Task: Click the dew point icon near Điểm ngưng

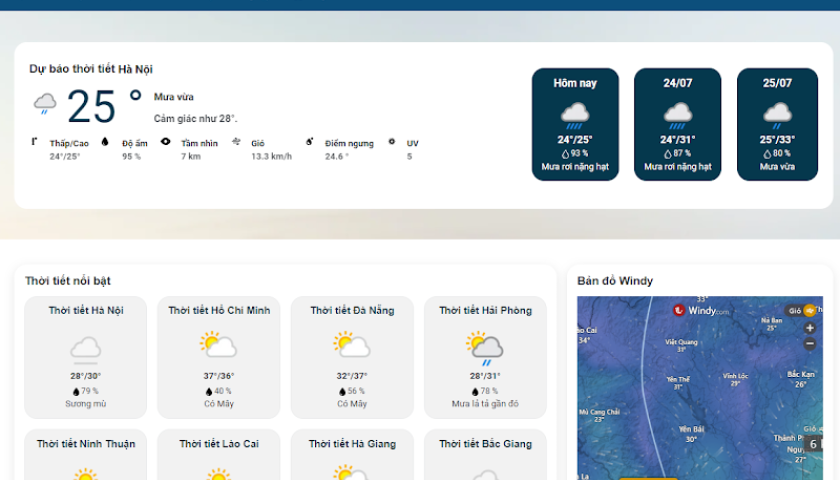Action: pos(310,142)
